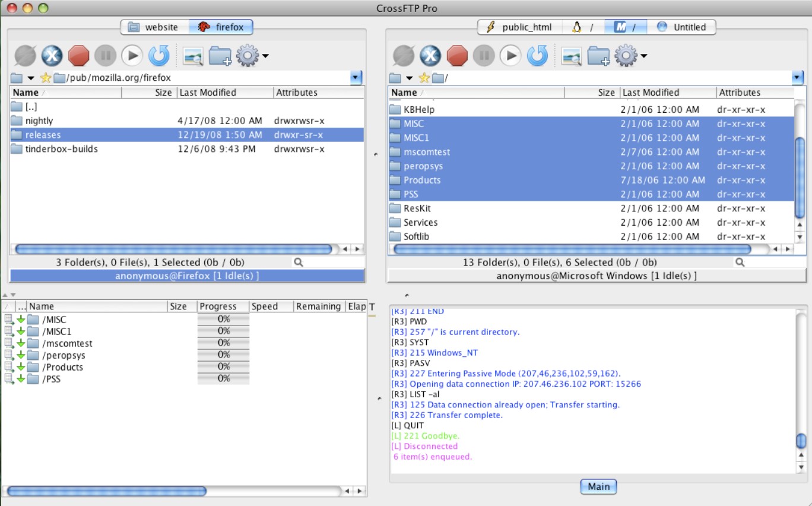
Task: Click the /MISC queue progress bar
Action: (223, 320)
